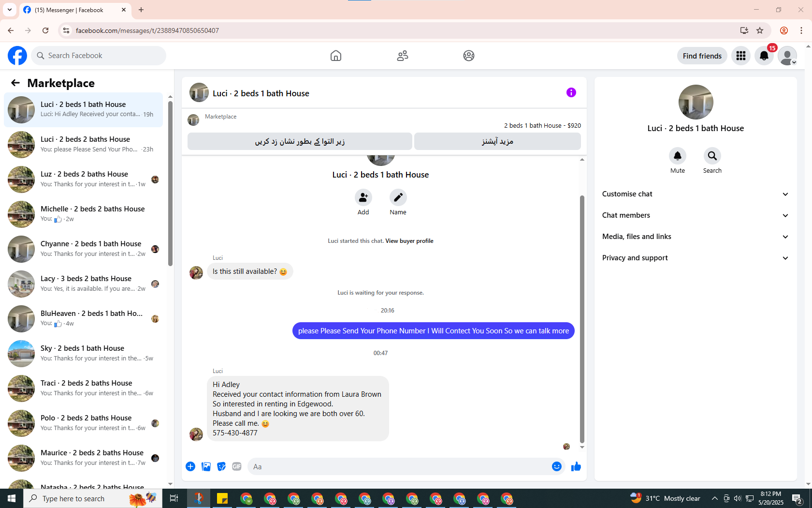Screen dimensions: 812x508
Task: Open Sky 2 beds 1 bath House chat
Action: tap(83, 354)
